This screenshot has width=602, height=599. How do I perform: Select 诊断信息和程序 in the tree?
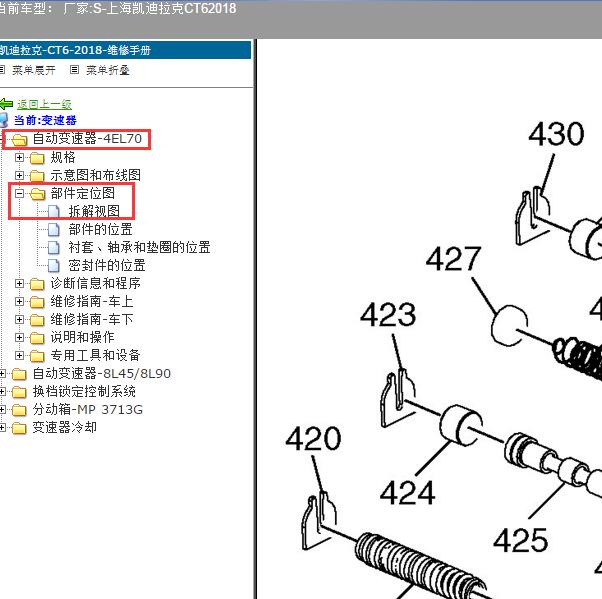point(96,283)
